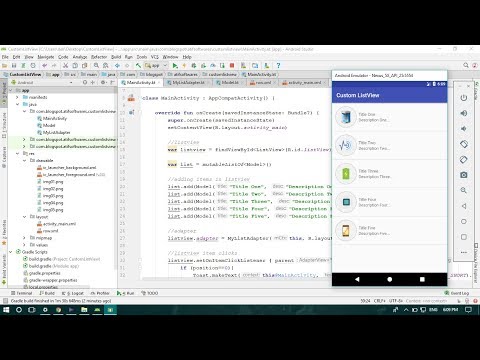Switch to MyListAdapter.kt editor tab

pos(188,82)
